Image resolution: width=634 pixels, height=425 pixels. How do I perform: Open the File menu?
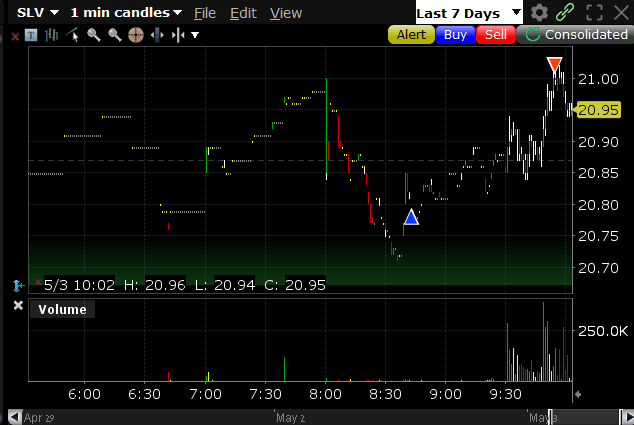(205, 13)
